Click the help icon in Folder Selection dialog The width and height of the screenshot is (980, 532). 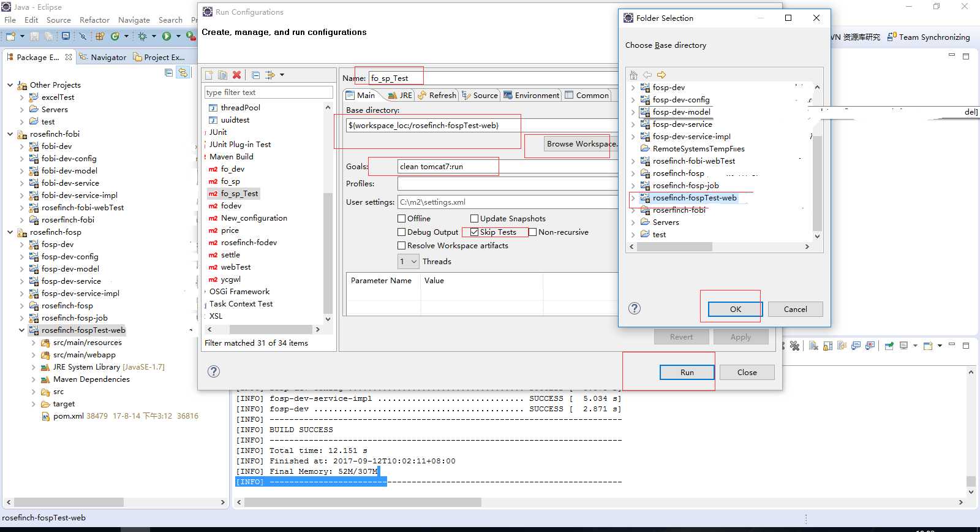click(635, 308)
